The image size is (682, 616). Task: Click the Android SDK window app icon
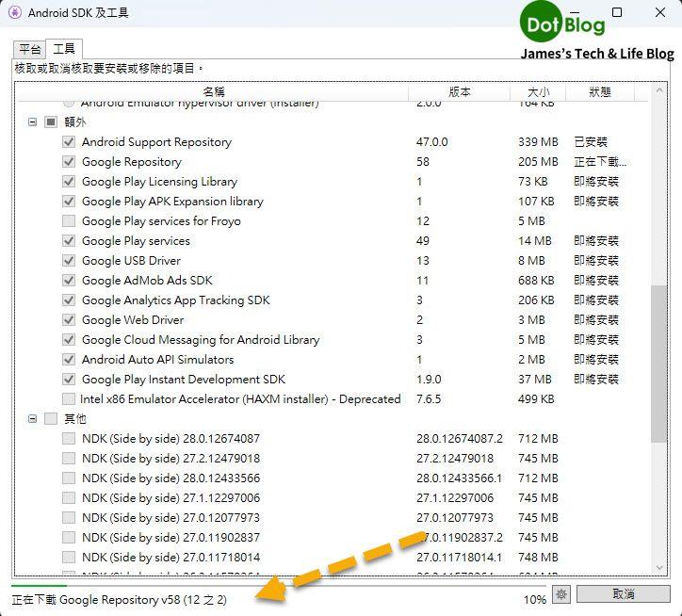[x=15, y=12]
